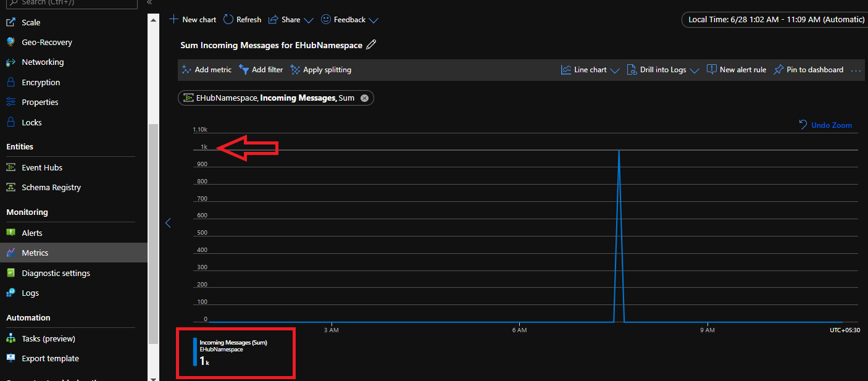
Task: Click Add filter funnel icon
Action: point(244,70)
